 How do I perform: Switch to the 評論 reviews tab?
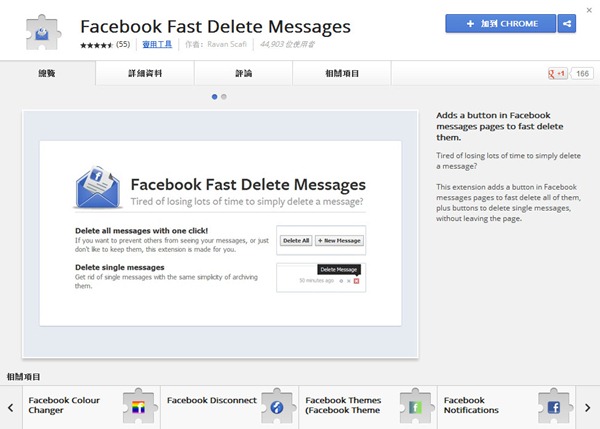click(x=243, y=73)
